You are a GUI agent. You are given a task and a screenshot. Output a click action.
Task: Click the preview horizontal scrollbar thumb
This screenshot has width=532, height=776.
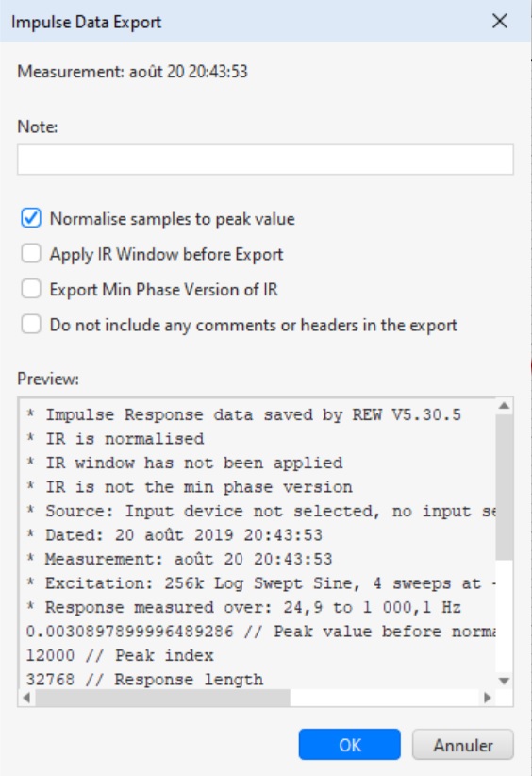tap(162, 698)
